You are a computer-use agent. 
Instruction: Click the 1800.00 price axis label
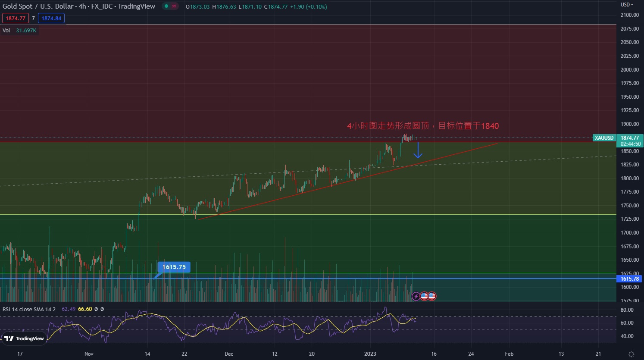630,178
